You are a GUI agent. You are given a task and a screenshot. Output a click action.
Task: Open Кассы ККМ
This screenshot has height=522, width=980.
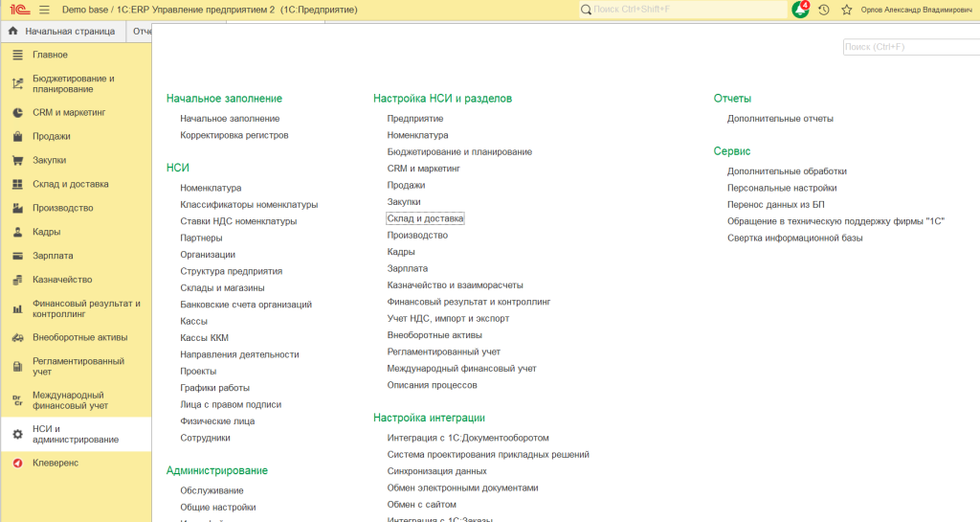pyautogui.click(x=205, y=337)
